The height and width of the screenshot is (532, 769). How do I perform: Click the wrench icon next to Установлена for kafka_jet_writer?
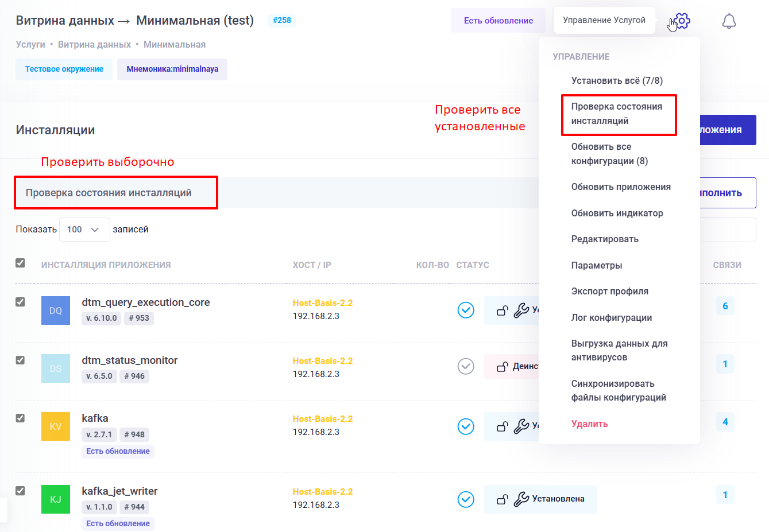pyautogui.click(x=520, y=499)
